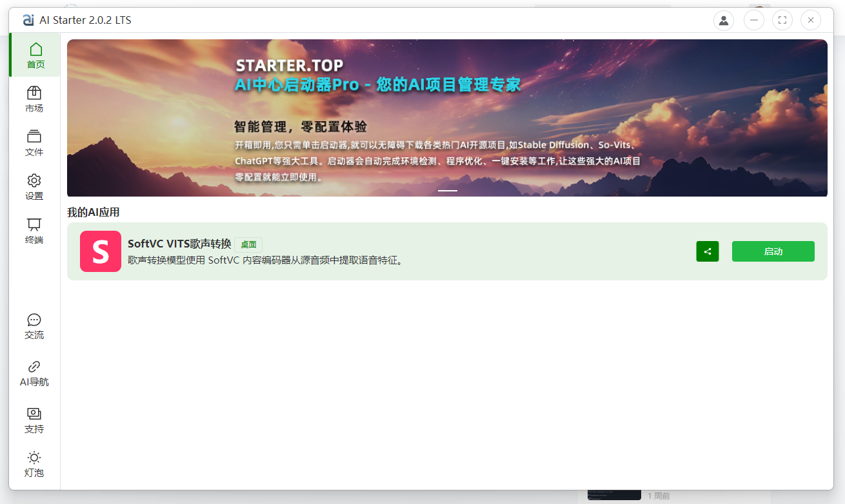The image size is (845, 504).
Task: Toggle fullscreen for AI Starter window
Action: [x=782, y=20]
